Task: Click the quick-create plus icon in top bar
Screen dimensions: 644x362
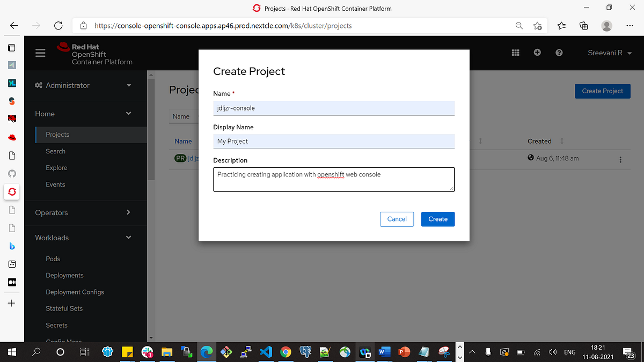Action: coord(537,53)
